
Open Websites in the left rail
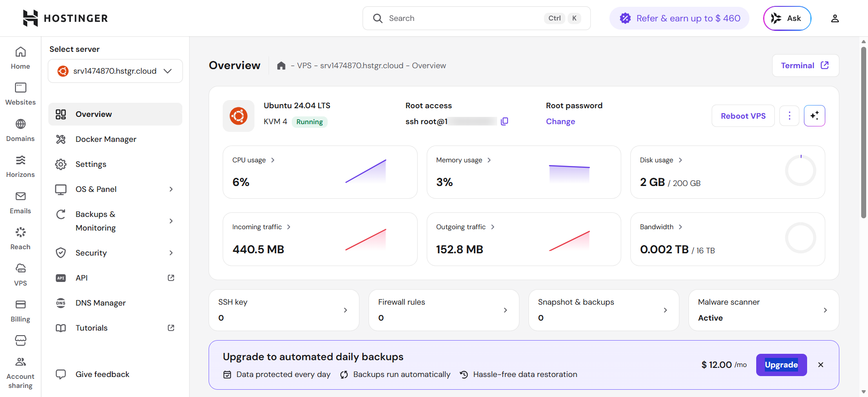pos(20,94)
